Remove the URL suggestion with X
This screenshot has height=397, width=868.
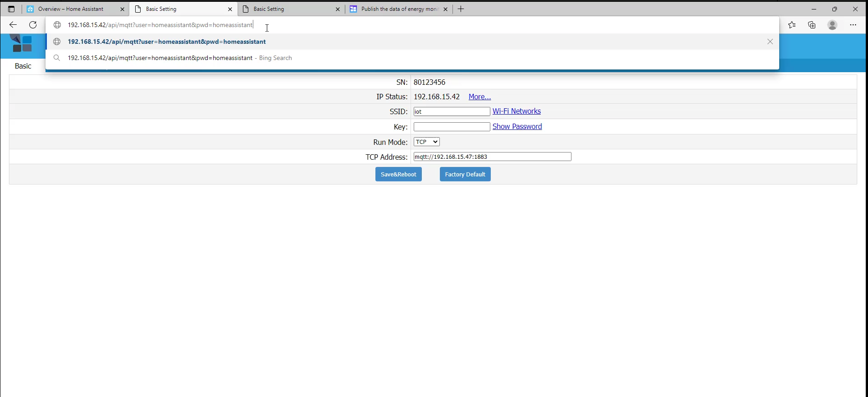click(x=770, y=42)
